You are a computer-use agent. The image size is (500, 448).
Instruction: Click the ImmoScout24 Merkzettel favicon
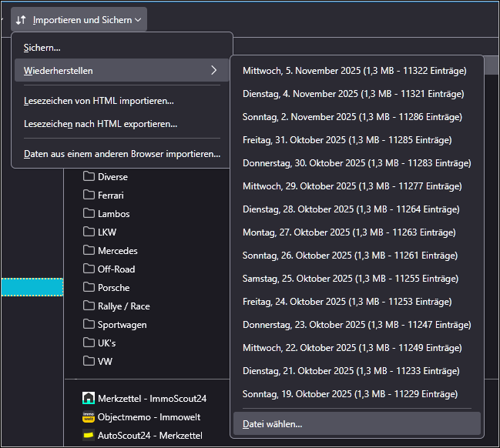[x=89, y=399]
